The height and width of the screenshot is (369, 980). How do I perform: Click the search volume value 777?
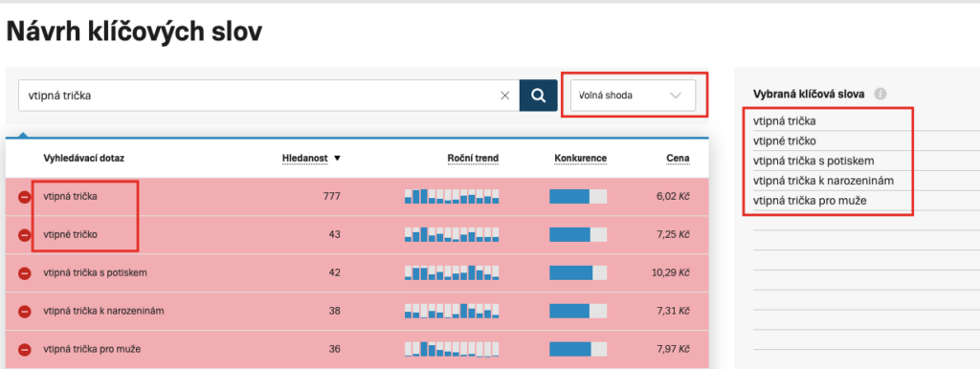(331, 197)
